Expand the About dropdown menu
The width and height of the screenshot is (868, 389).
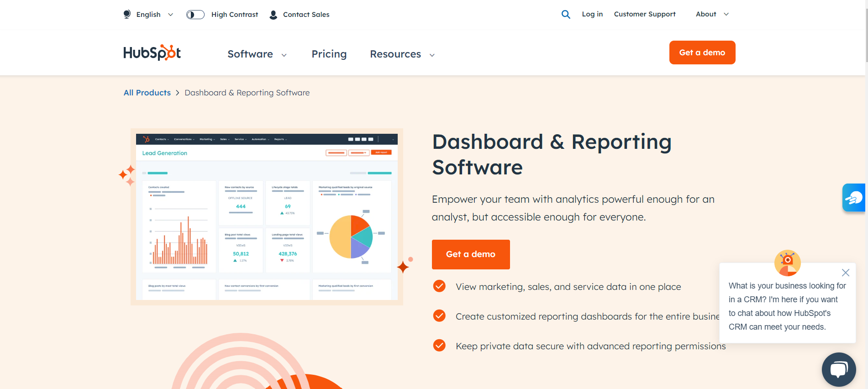(712, 14)
